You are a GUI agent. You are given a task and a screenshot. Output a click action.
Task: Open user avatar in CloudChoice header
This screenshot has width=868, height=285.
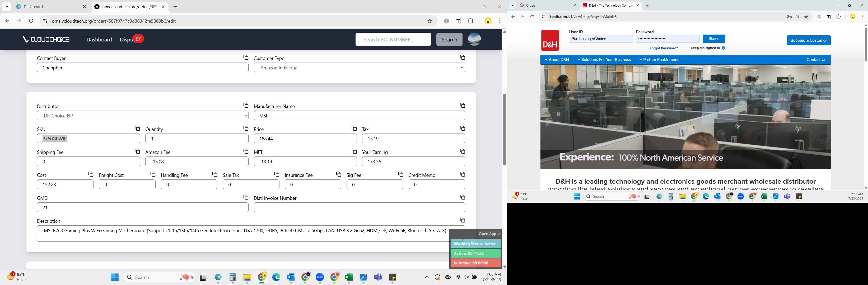click(x=474, y=39)
